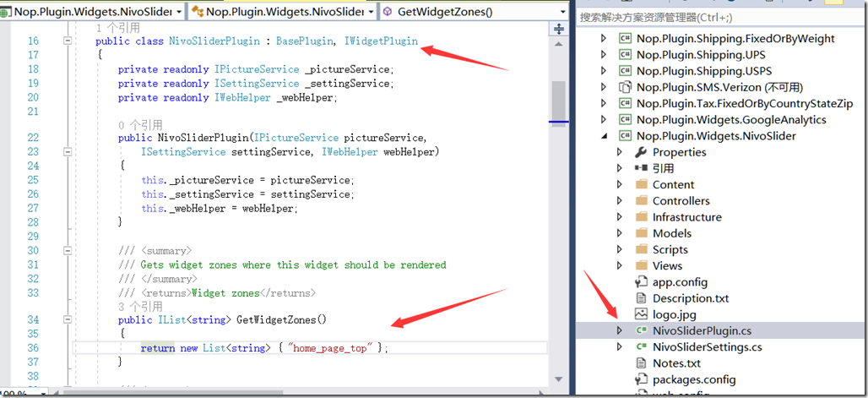Screen dimensions: 868x398
Task: Open the project dropdown Nop.Plugin.Widgets.NivoSlider
Action: point(94,11)
